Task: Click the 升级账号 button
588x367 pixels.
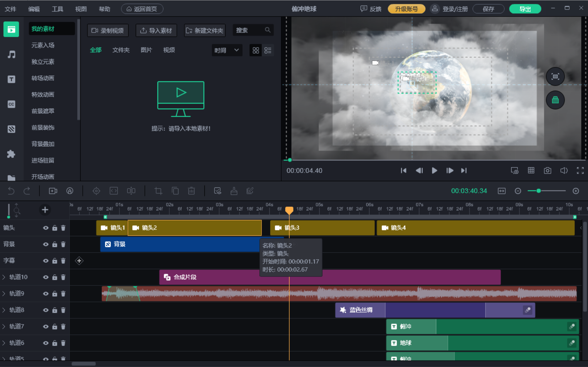Action: pyautogui.click(x=406, y=9)
